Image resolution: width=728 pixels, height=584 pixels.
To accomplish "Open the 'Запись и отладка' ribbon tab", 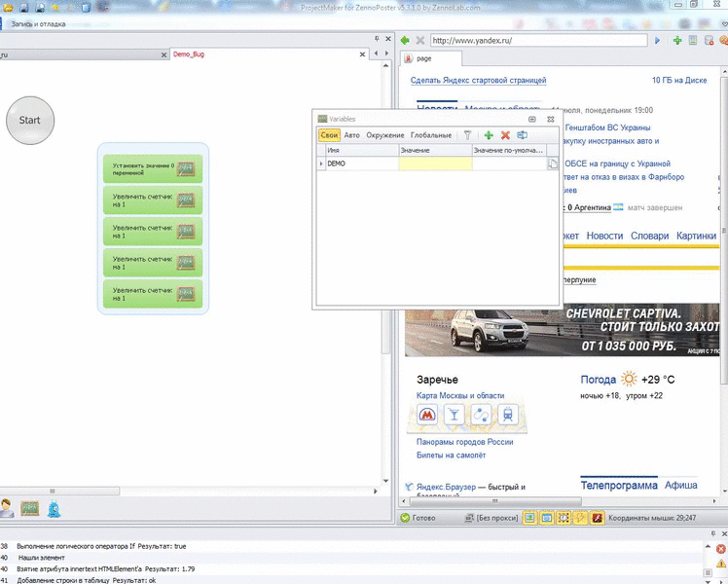I will [x=38, y=23].
